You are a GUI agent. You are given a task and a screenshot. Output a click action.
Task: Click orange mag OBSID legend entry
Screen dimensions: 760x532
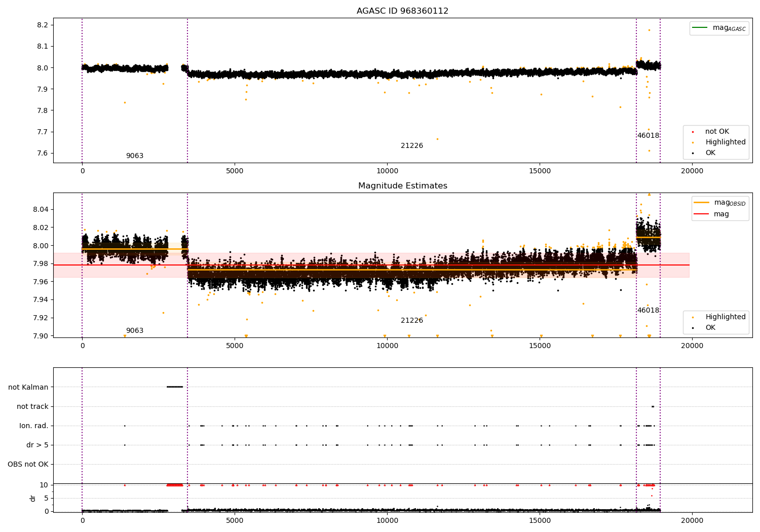pyautogui.click(x=720, y=203)
